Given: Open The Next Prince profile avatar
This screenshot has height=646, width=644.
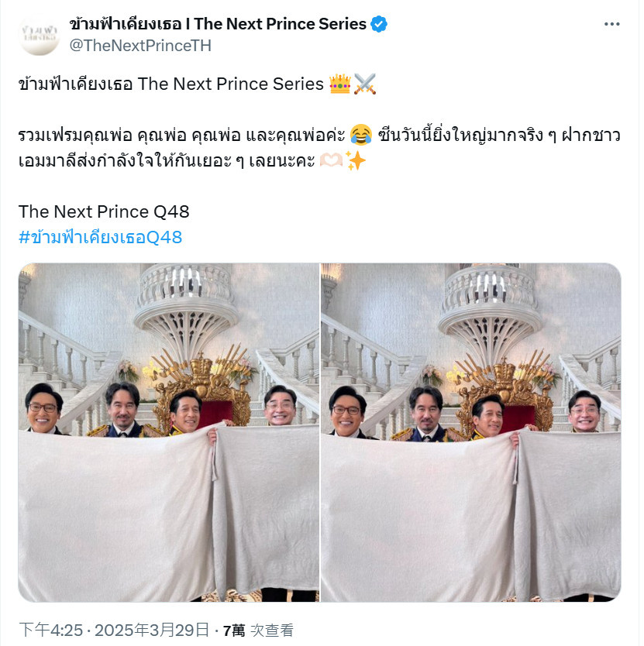Looking at the screenshot, I should coord(40,35).
